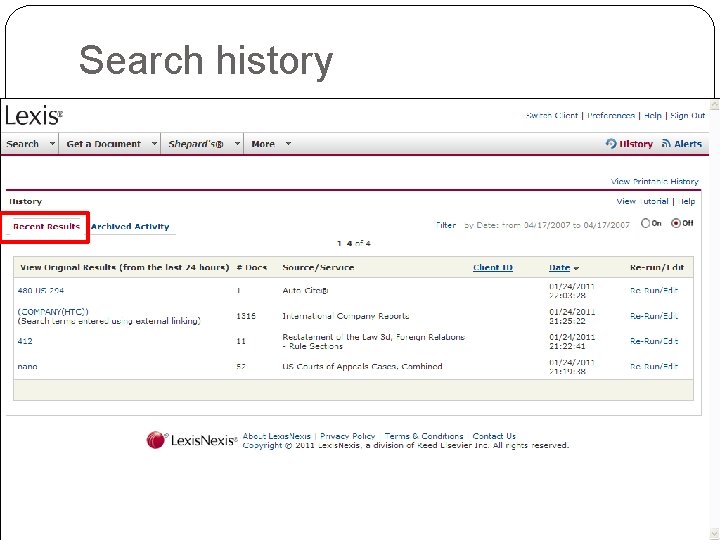Screen dimensions: 720x540
Task: Click the Alerts feed icon
Action: coord(666,144)
